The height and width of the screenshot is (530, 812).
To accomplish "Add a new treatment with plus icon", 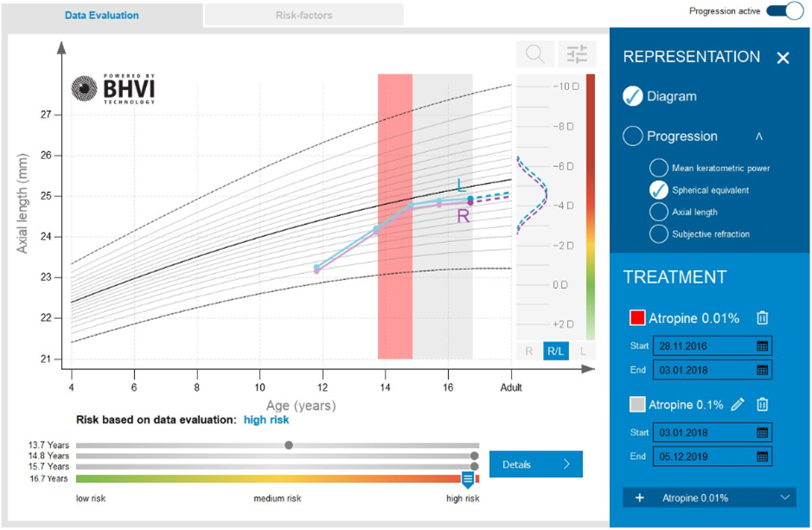I will (x=640, y=498).
